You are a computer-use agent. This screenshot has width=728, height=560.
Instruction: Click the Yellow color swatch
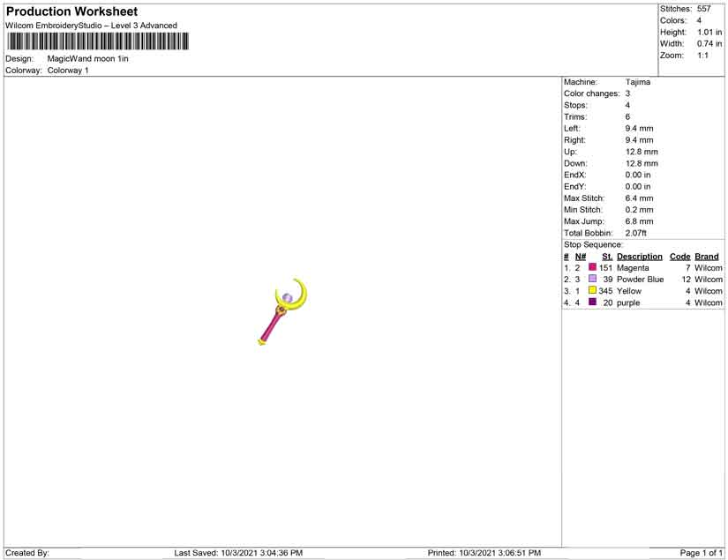(592, 290)
